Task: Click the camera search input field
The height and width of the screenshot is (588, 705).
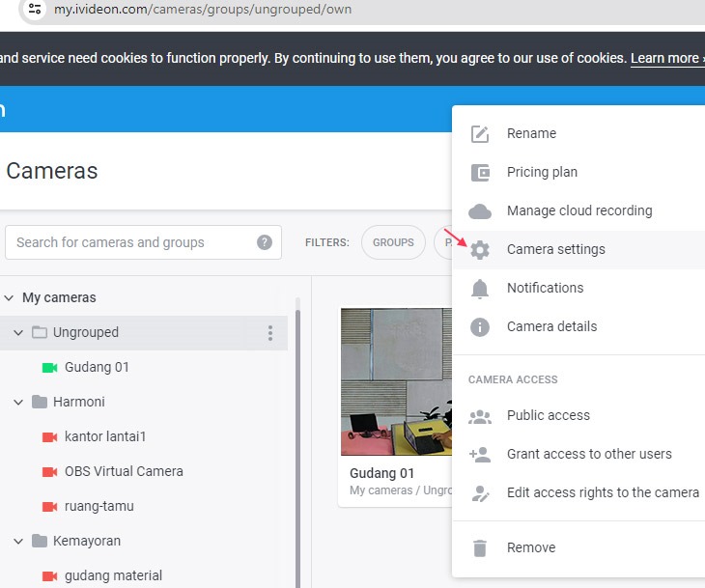Action: [x=144, y=242]
